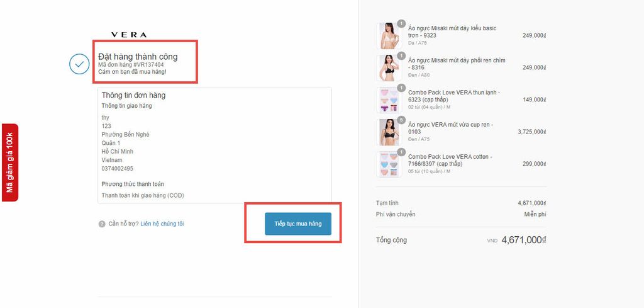Click the help question mark icon
644x308 pixels.
coord(102,224)
